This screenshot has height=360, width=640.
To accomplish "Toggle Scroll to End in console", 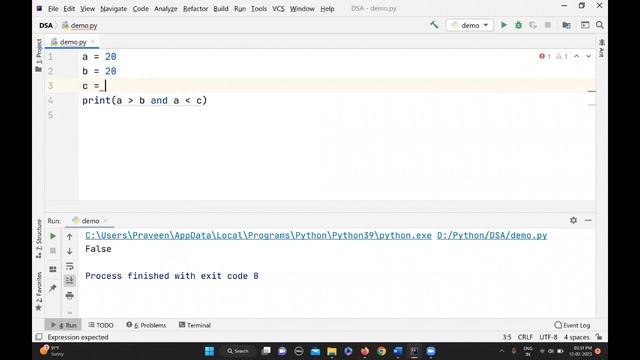I will [x=69, y=280].
